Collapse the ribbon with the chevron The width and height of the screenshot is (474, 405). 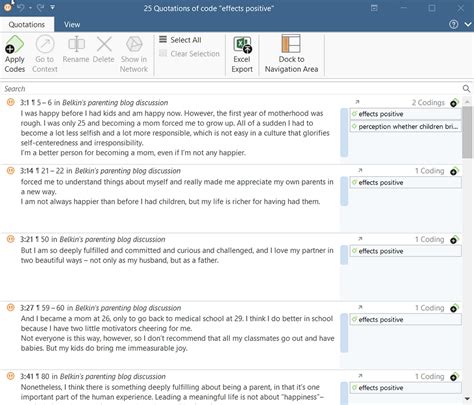tap(468, 24)
